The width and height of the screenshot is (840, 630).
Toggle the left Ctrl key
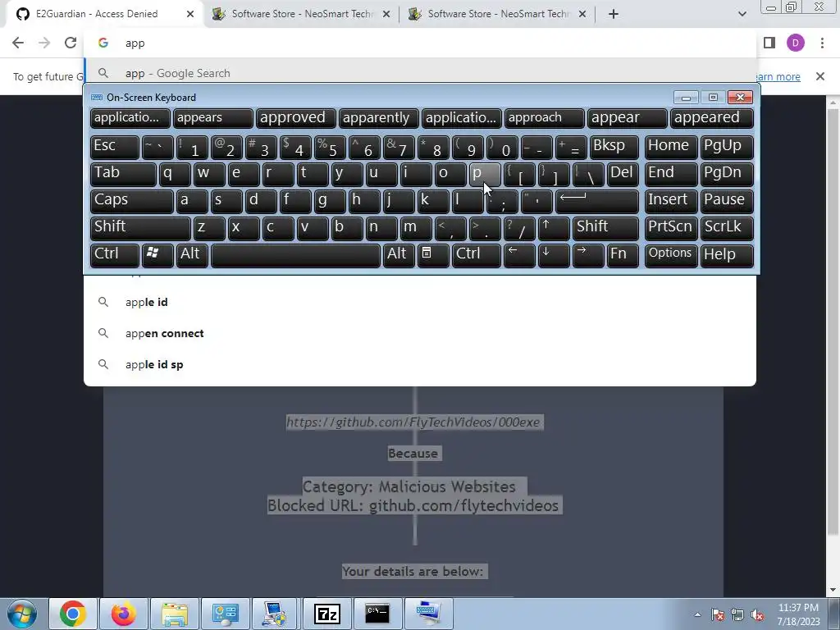pyautogui.click(x=115, y=256)
